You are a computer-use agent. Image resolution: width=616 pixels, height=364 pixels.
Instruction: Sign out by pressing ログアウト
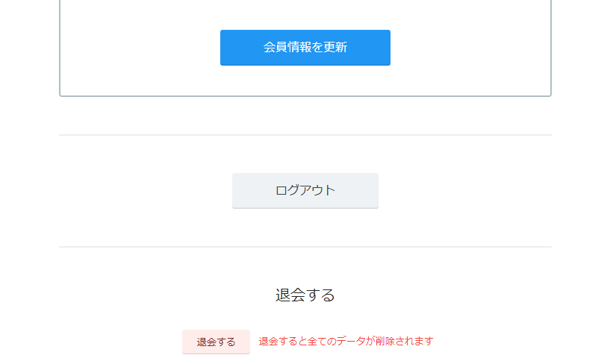click(x=305, y=190)
